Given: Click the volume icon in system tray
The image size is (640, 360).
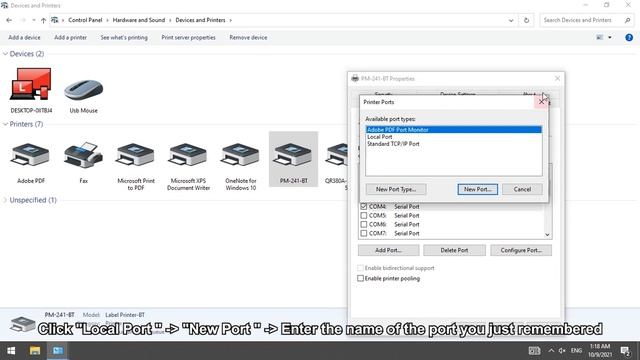Looking at the screenshot, I should [562, 351].
